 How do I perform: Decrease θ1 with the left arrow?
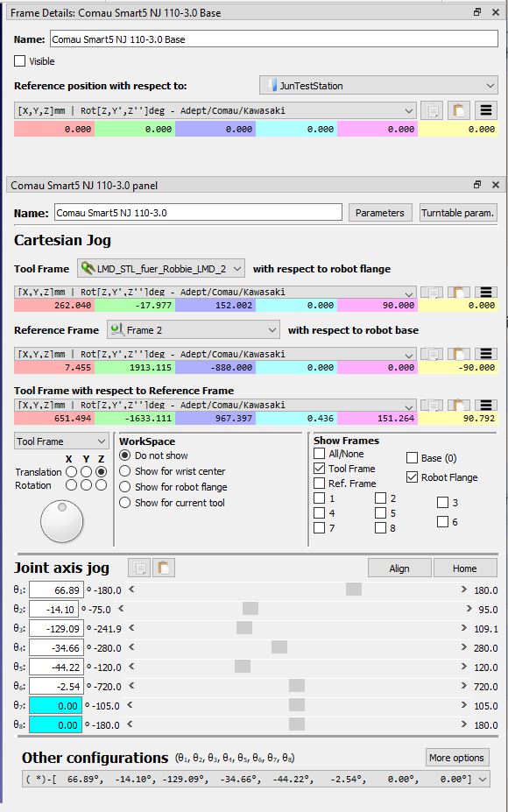click(x=131, y=590)
